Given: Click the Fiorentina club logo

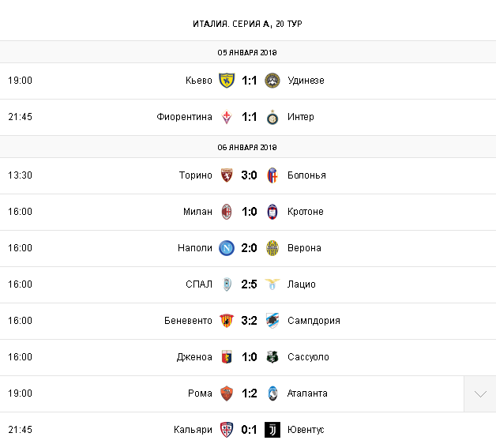Looking at the screenshot, I should pos(227,117).
